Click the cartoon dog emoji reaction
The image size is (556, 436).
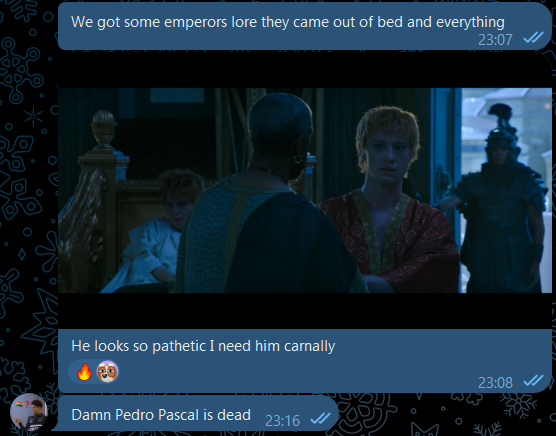(x=107, y=371)
